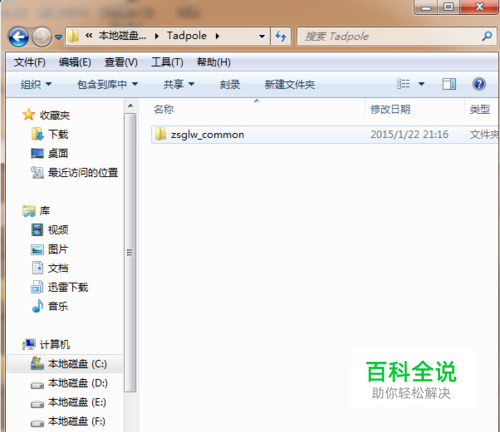Open the 音乐 library

(x=58, y=306)
